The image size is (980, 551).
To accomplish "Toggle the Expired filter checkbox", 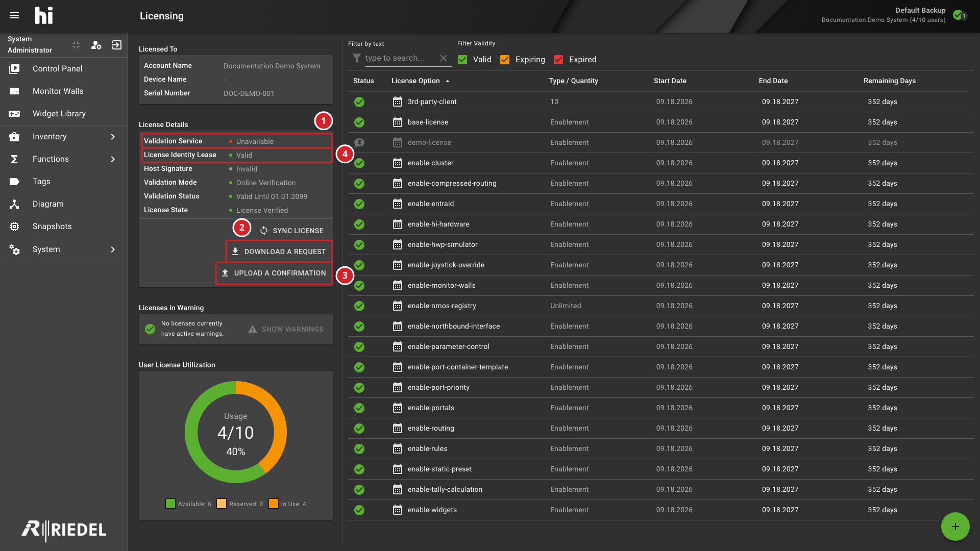I will 558,60.
